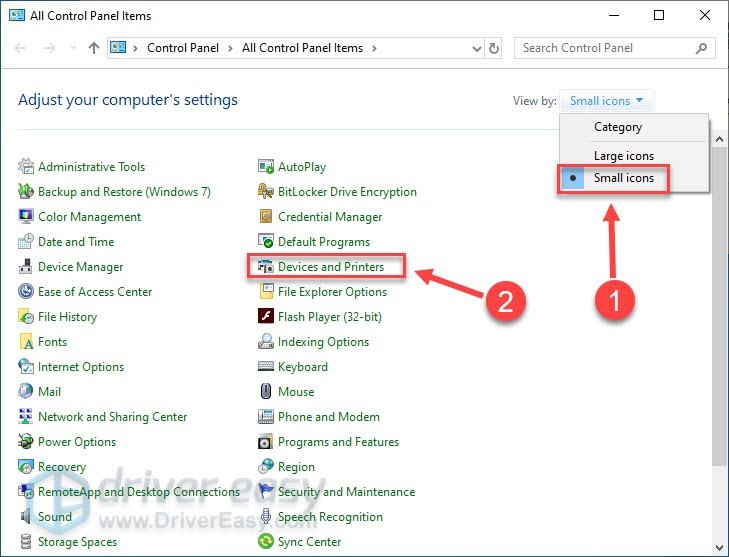Image resolution: width=729 pixels, height=557 pixels.
Task: Click the refresh button in address bar
Action: point(494,48)
